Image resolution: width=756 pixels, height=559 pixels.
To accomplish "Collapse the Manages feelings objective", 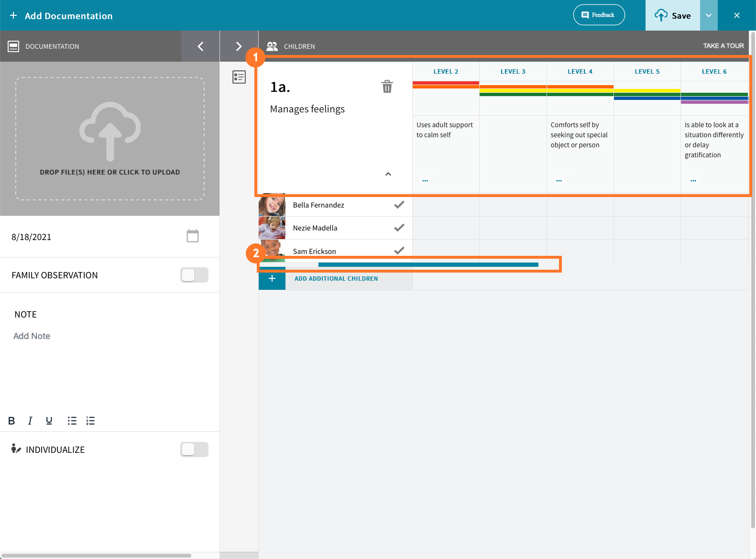I will coord(388,174).
